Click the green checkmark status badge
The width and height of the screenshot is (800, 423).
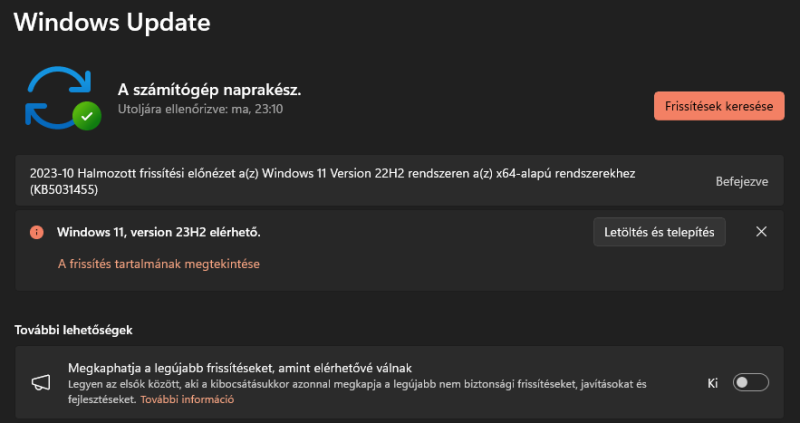[x=87, y=116]
